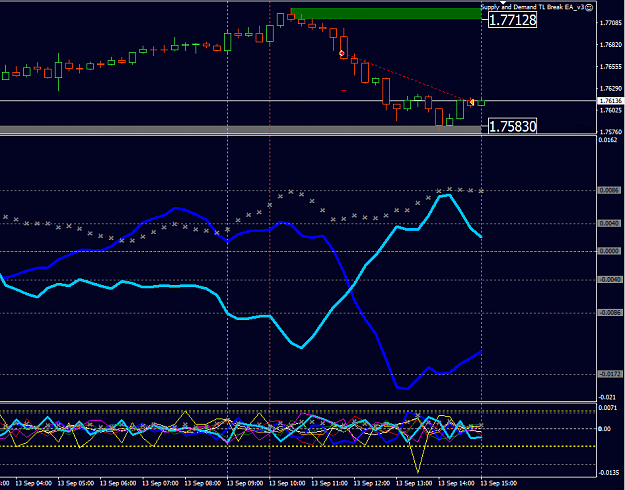Click the 1.77085 price axis value
This screenshot has width=625, height=490.
click(611, 24)
